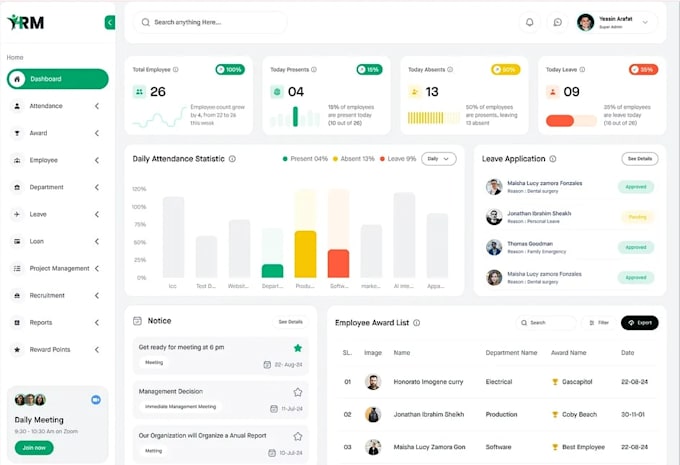Toggle the Absent 13% legend item
Image resolution: width=680 pixels, height=465 pixels.
[x=353, y=159]
